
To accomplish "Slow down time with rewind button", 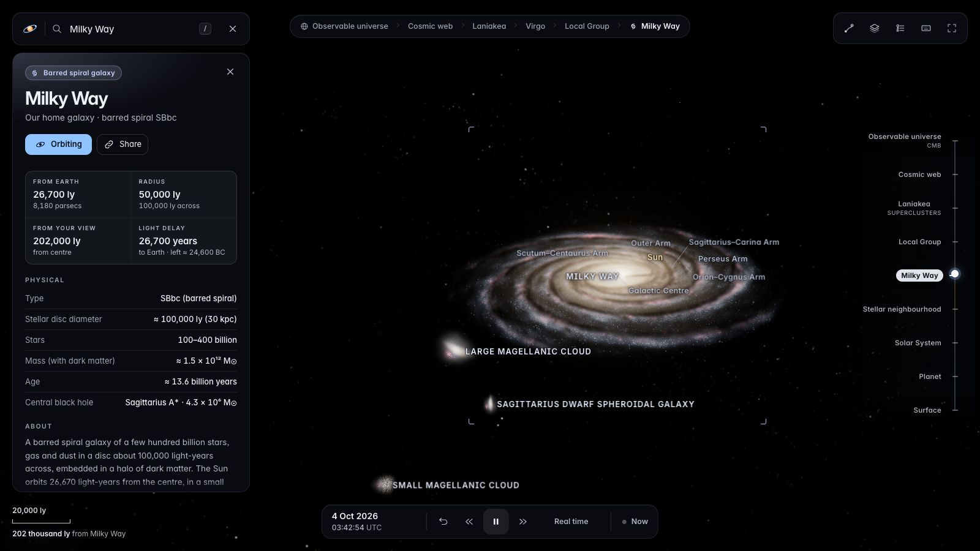I will click(x=469, y=522).
